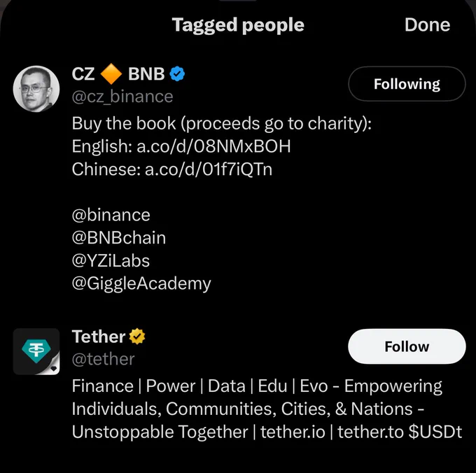Visit the @binance mention
This screenshot has height=473, width=476.
pyautogui.click(x=111, y=215)
